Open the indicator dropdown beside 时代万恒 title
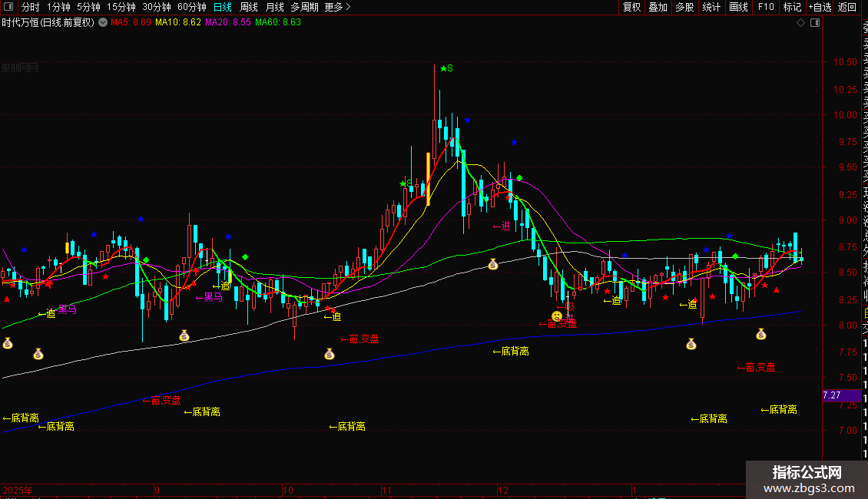 click(103, 23)
